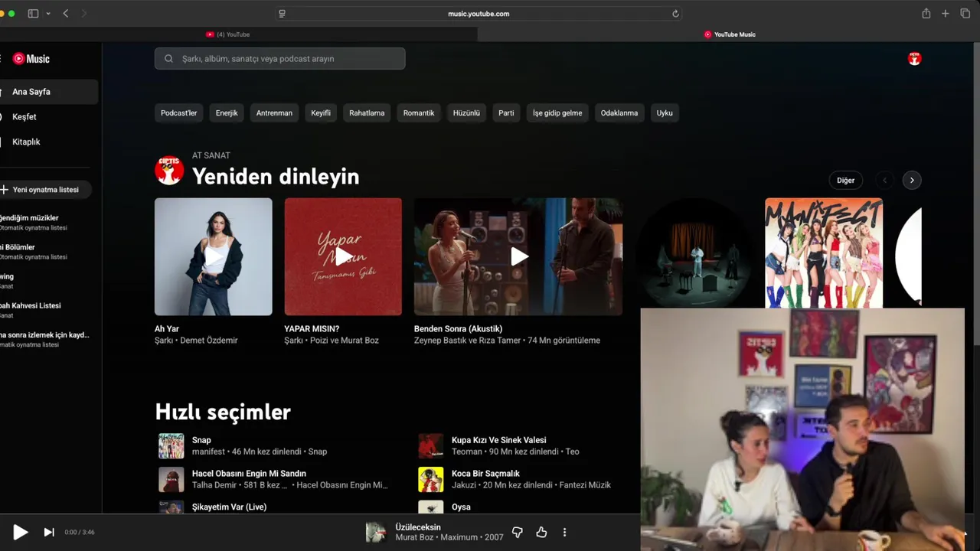This screenshot has width=980, height=551.
Task: Click the page reader icon in the address bar
Action: coord(282,14)
